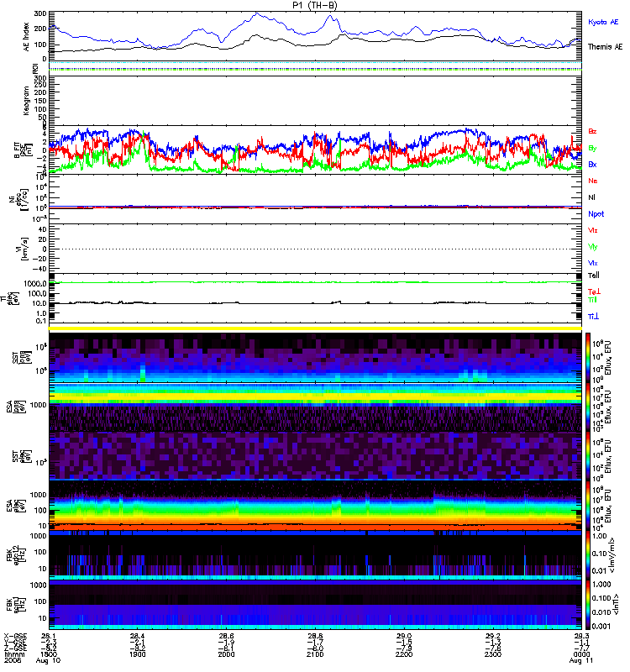Select the Themis AE legend label

pos(605,47)
